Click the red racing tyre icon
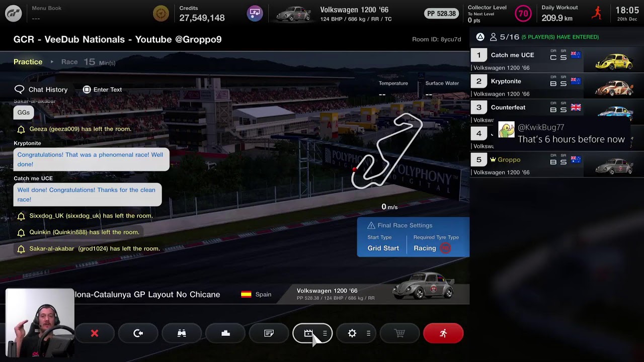 [x=445, y=248]
